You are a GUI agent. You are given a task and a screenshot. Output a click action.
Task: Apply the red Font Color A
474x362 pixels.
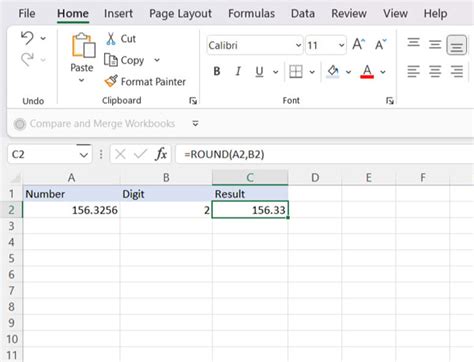coord(367,71)
